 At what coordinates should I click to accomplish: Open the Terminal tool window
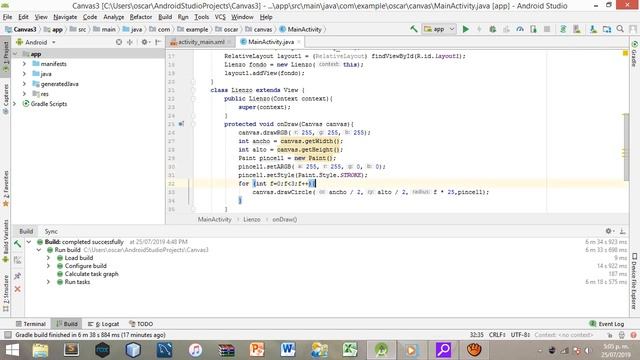click(31, 324)
